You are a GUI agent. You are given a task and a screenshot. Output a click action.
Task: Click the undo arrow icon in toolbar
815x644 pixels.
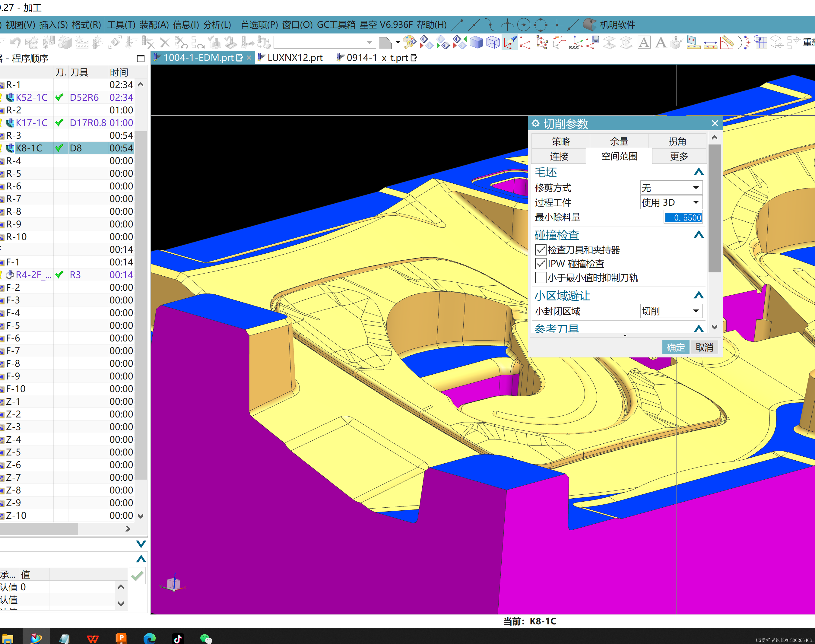(x=15, y=42)
